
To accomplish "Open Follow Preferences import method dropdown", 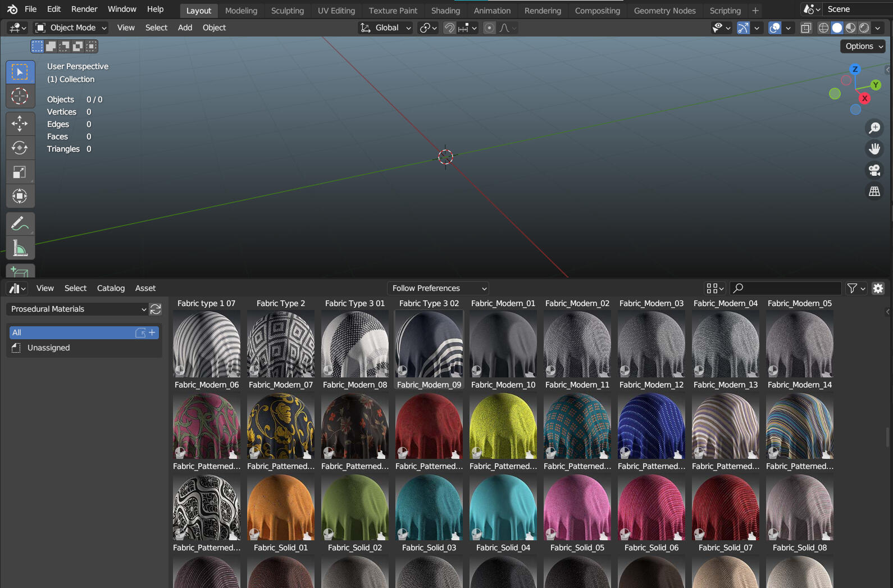I will 438,288.
